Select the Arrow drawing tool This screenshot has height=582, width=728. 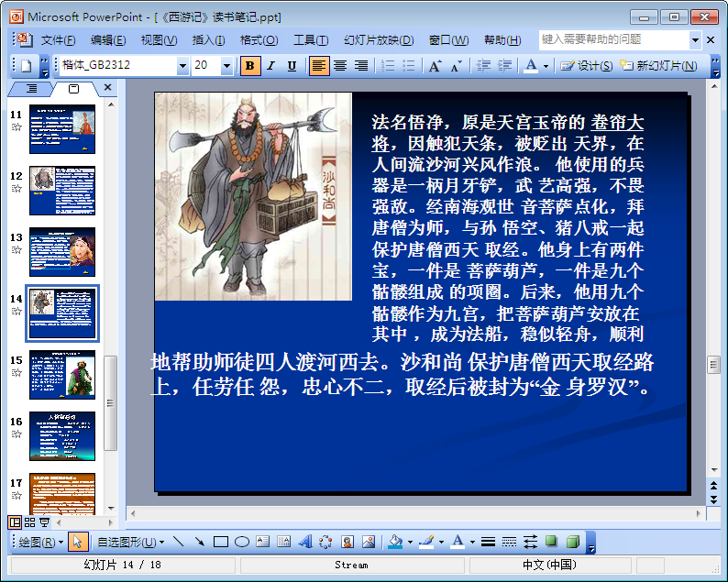[200, 542]
